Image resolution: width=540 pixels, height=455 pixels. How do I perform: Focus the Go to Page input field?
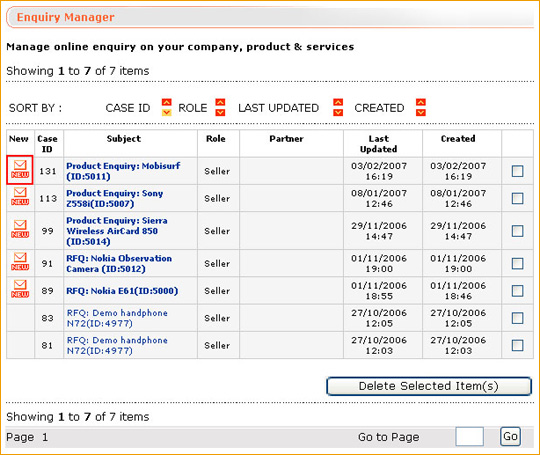point(469,436)
